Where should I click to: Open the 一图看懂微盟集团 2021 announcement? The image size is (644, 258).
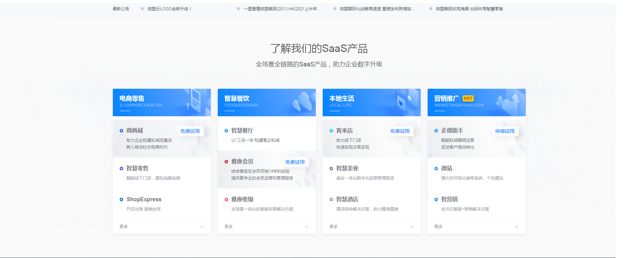coord(282,9)
